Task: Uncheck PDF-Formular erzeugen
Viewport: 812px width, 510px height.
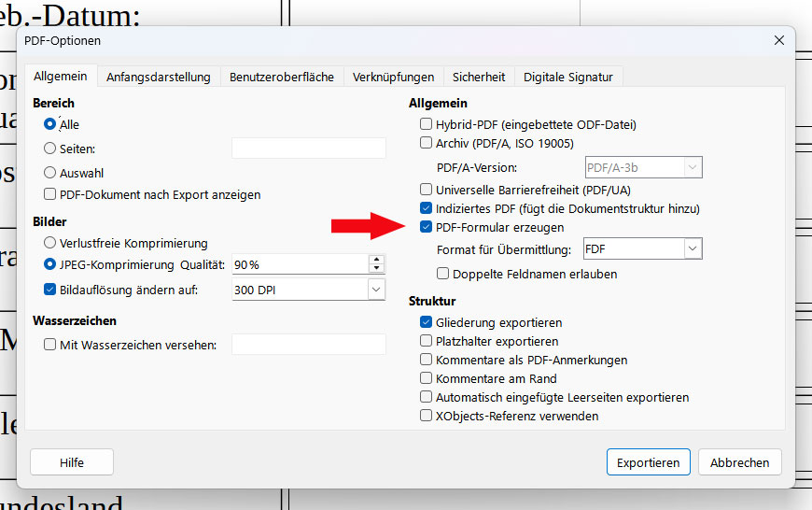Action: pos(427,227)
